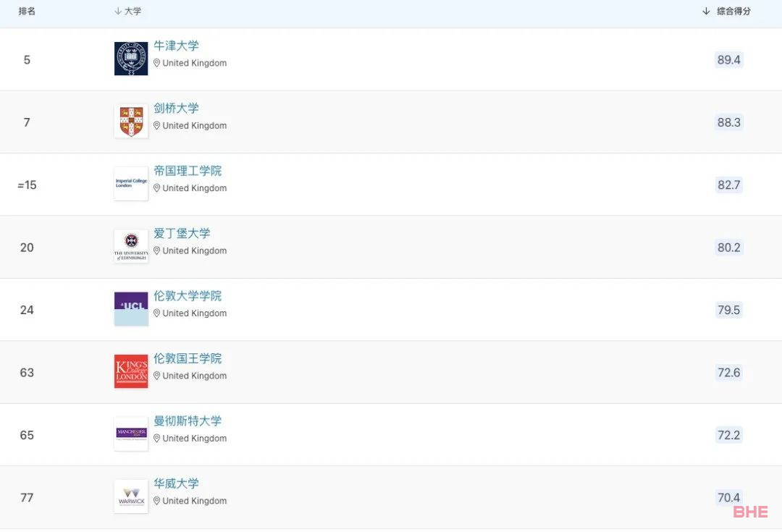
Task: Click the purple UCL logo
Action: (x=131, y=309)
